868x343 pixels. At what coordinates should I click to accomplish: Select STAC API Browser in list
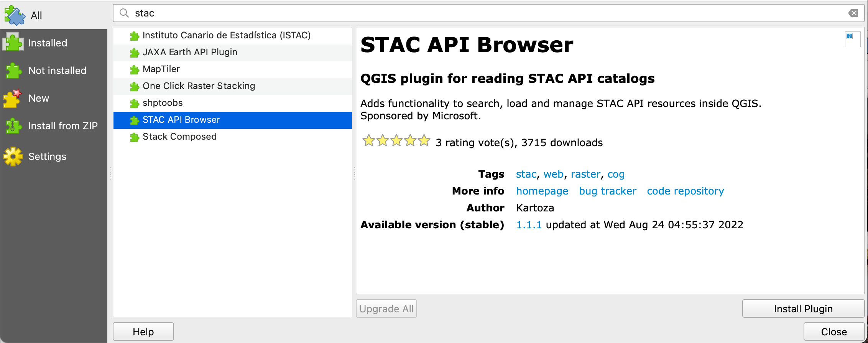[233, 120]
